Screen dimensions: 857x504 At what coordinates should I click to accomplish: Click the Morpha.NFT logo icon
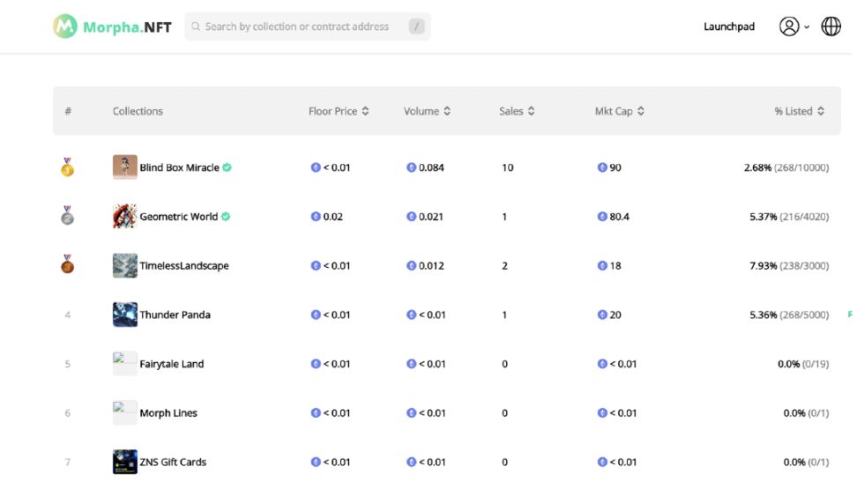tap(65, 26)
